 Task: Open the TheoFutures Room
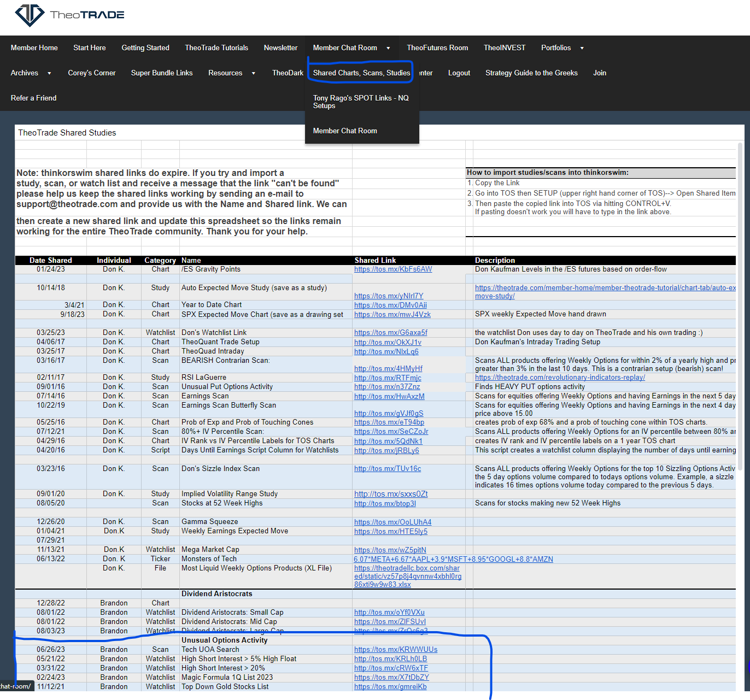click(x=437, y=48)
